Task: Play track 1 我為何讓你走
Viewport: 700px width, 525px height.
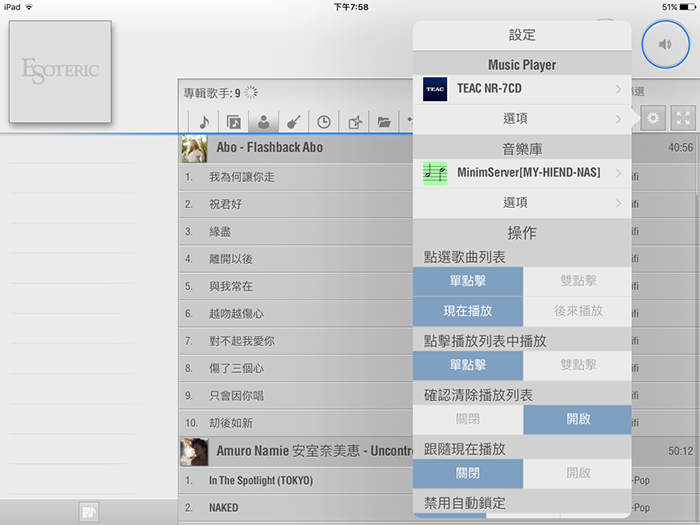Action: tap(296, 177)
